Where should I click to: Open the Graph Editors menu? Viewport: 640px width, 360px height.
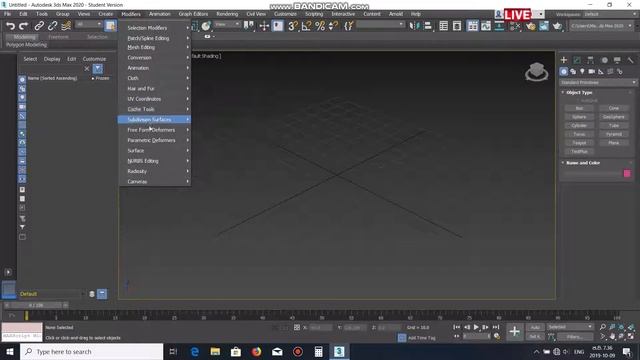click(x=193, y=14)
